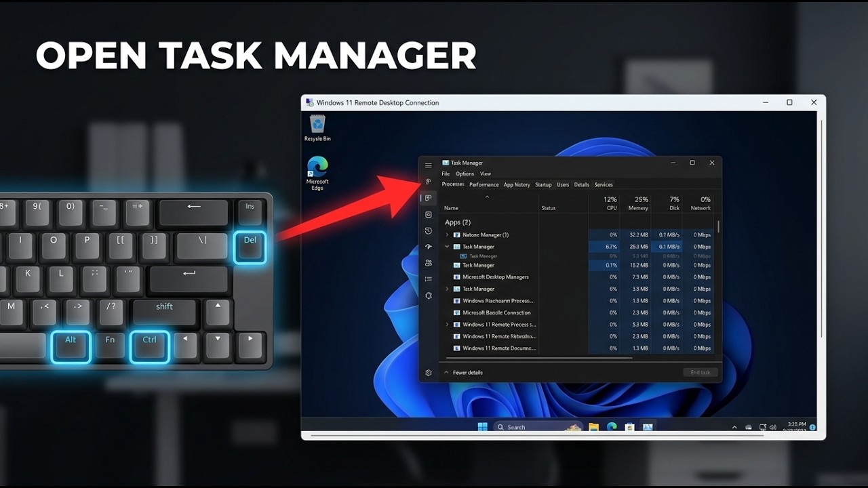Expand the Natone Manager (1) group
The image size is (868, 488).
pos(447,235)
